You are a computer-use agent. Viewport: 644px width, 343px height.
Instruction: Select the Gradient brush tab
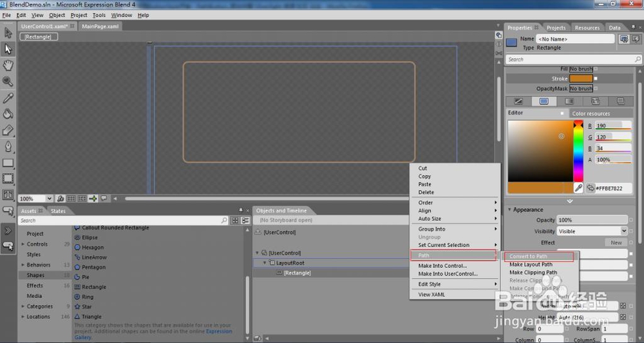click(569, 101)
